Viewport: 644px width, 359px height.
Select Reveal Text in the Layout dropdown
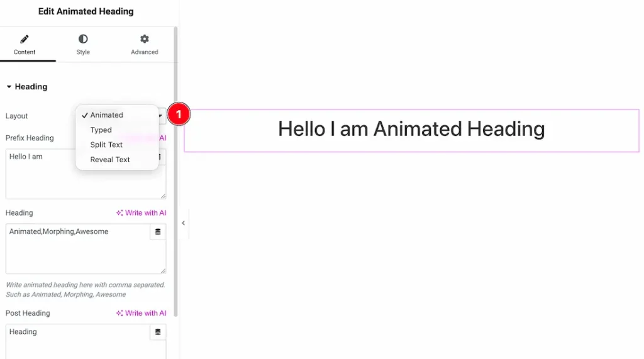(x=110, y=160)
